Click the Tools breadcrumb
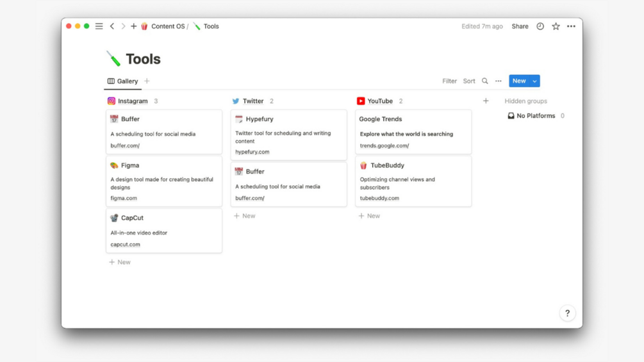This screenshot has height=362, width=644. pos(211,26)
